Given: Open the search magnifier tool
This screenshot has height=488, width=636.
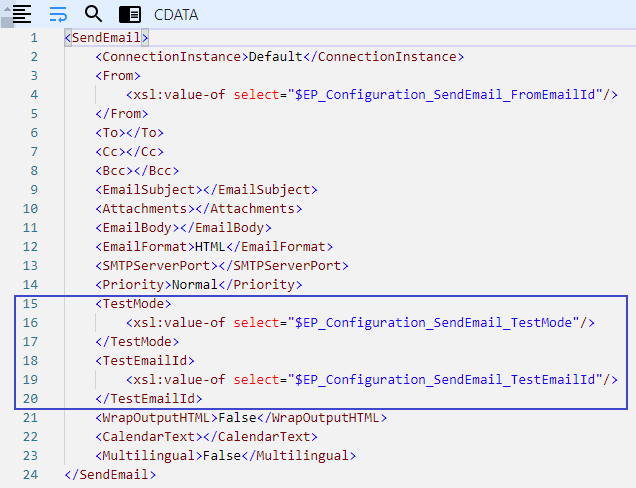Looking at the screenshot, I should tap(93, 14).
